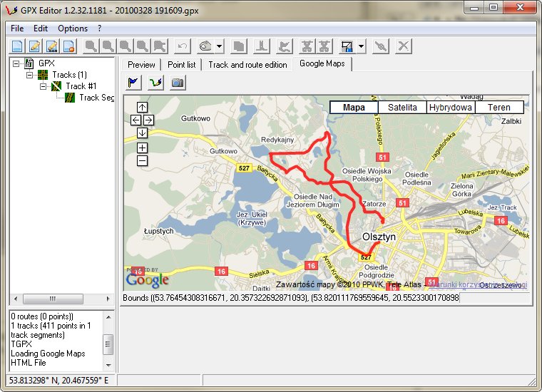
Task: Switch map type to Mapa
Action: [x=354, y=108]
